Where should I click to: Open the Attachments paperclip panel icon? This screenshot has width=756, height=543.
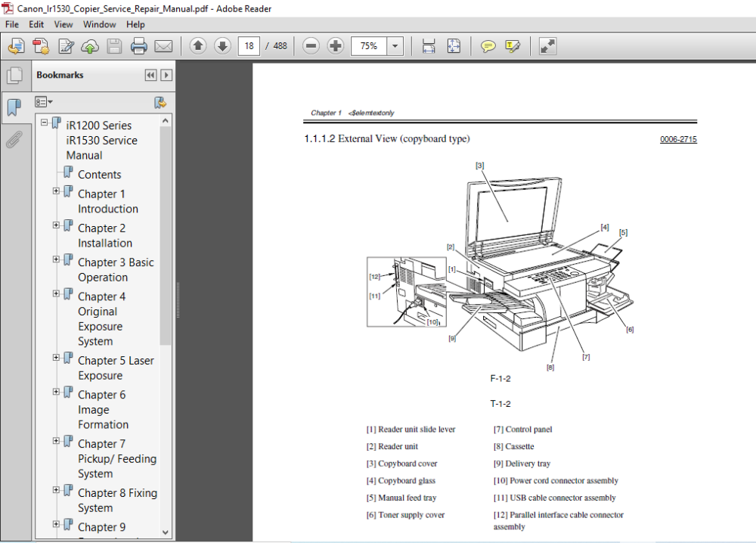coord(14,140)
